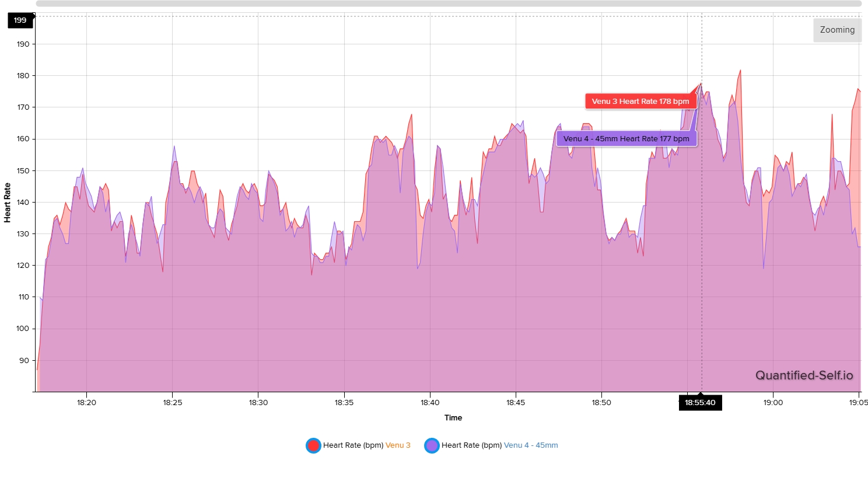Click the red Venu 3 legend marker

click(x=313, y=445)
